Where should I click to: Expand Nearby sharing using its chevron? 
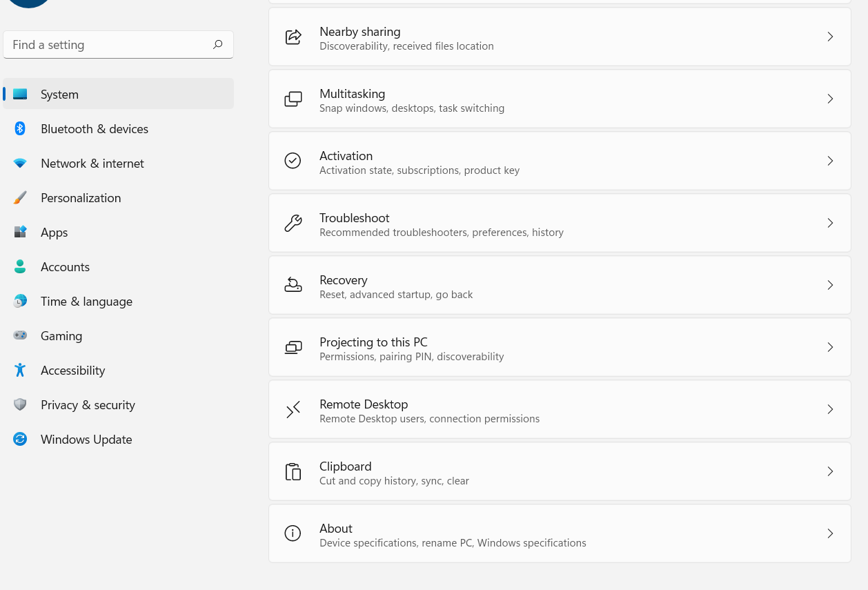click(x=830, y=37)
